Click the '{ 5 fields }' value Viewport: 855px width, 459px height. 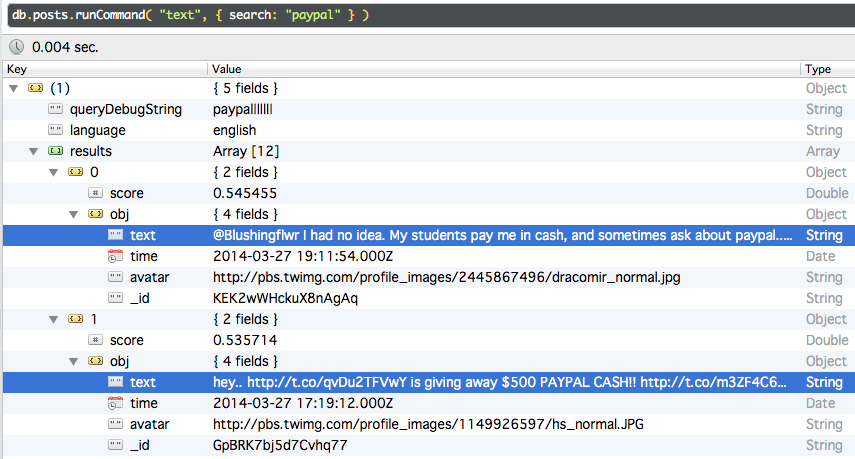click(245, 88)
